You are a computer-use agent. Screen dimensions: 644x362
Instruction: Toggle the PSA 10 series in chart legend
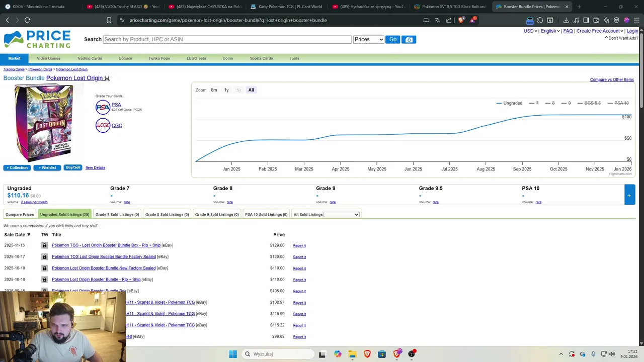[618, 103]
